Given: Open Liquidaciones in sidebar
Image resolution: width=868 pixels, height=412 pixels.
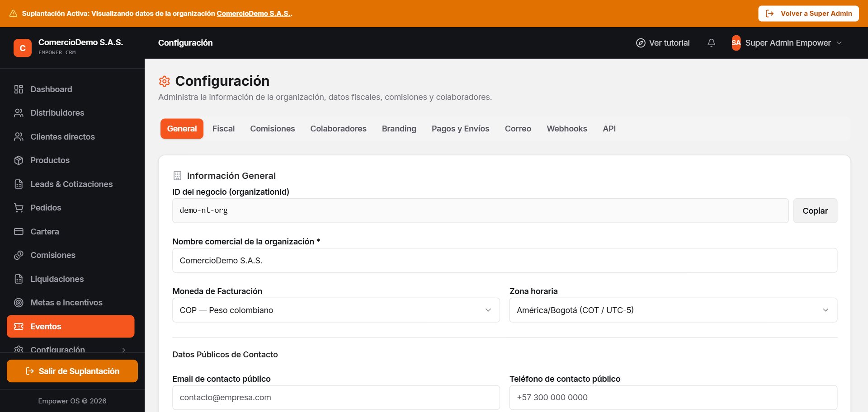Looking at the screenshot, I should (71, 279).
